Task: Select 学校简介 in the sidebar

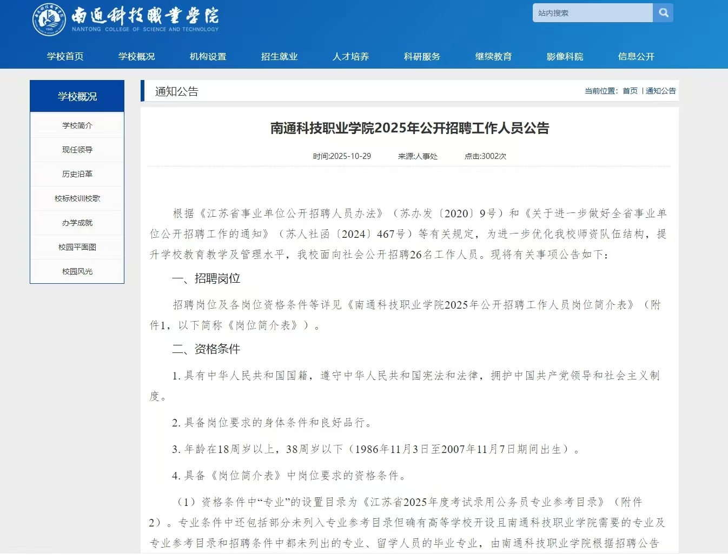Action: [77, 125]
